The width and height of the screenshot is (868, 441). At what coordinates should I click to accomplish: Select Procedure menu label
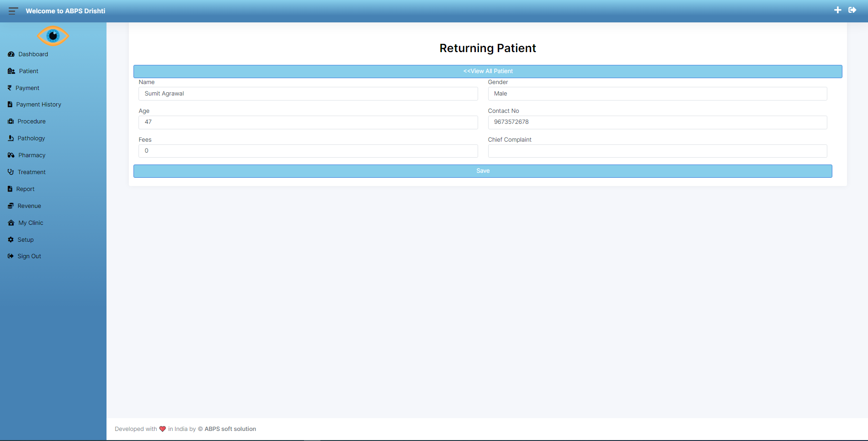[32, 122]
